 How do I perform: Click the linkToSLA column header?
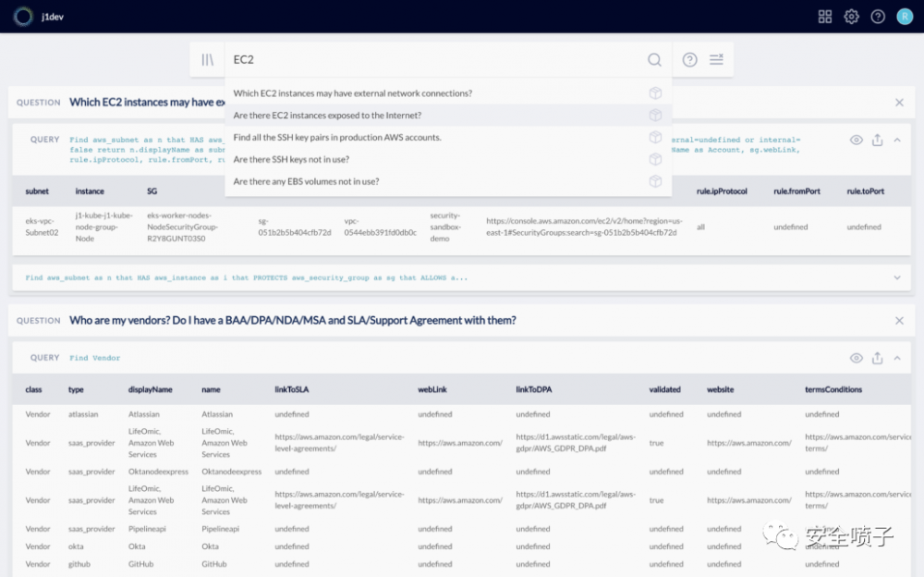pos(291,389)
